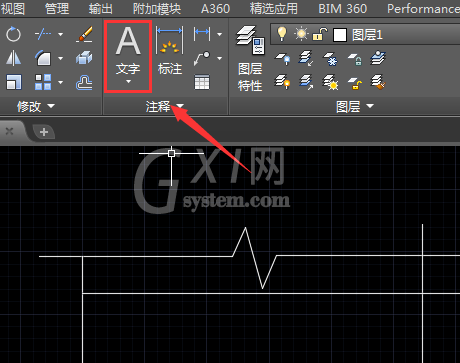460x363 pixels.
Task: Expand the 图层 panel
Action: click(355, 107)
